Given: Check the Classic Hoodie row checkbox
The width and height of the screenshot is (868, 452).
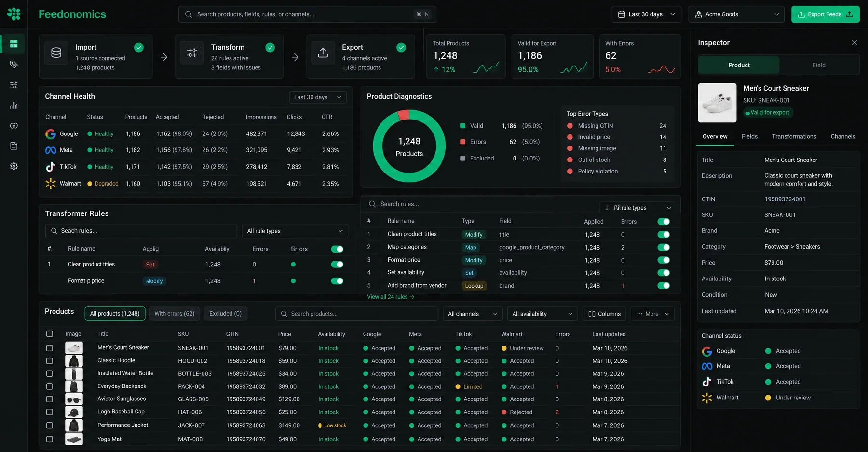Looking at the screenshot, I should (x=50, y=361).
